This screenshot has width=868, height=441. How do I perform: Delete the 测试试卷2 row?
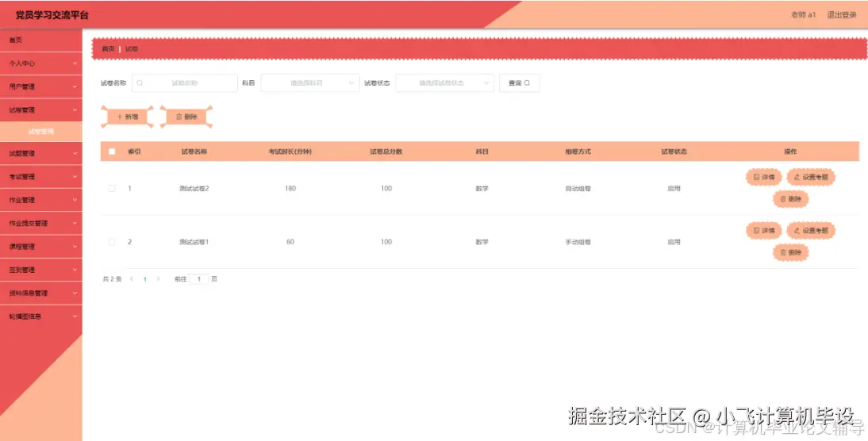(x=790, y=198)
